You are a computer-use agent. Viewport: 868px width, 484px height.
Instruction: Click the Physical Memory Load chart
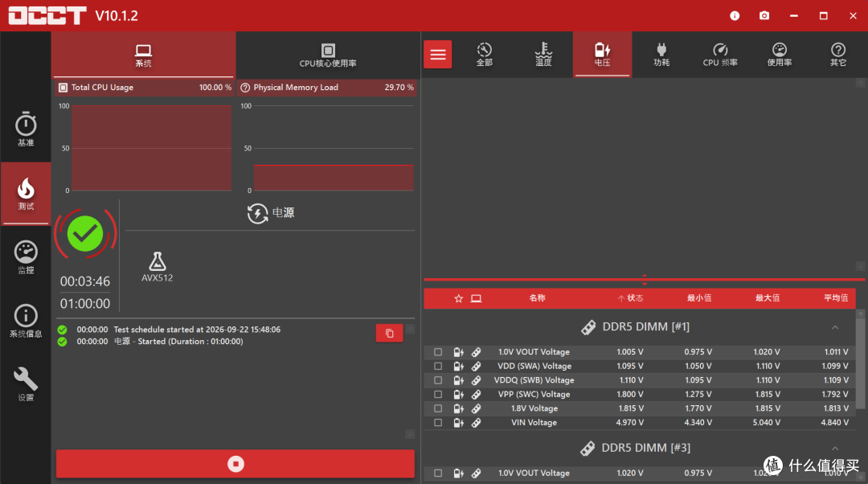334,148
